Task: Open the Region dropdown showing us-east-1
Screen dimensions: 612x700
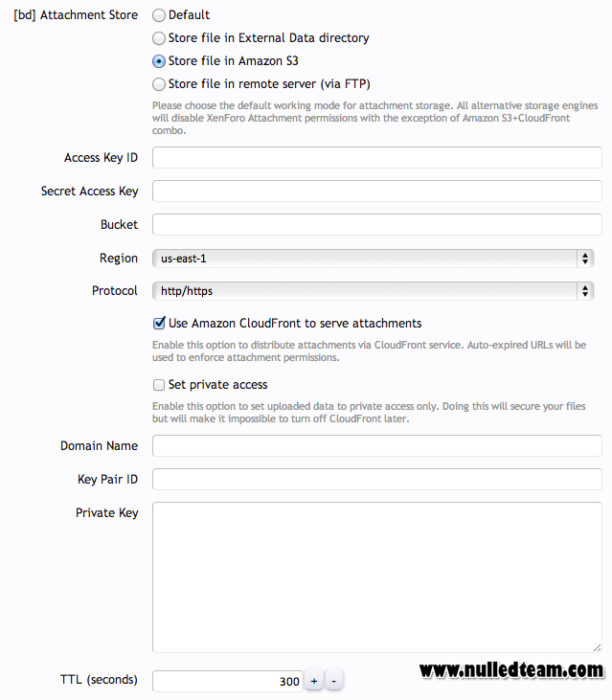Action: coord(373,259)
